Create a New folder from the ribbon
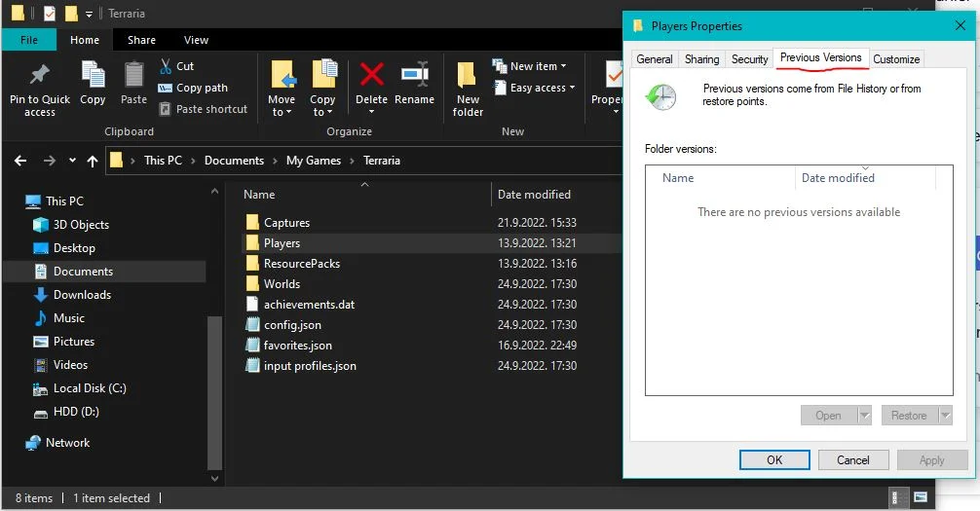 point(468,88)
